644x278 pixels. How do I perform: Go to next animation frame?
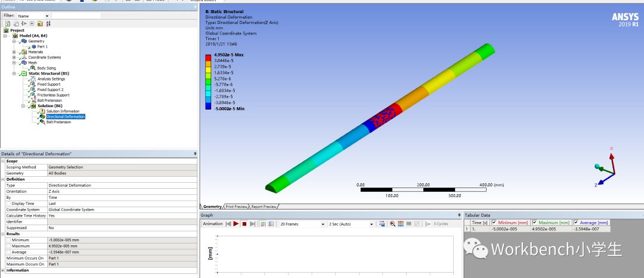point(253,224)
